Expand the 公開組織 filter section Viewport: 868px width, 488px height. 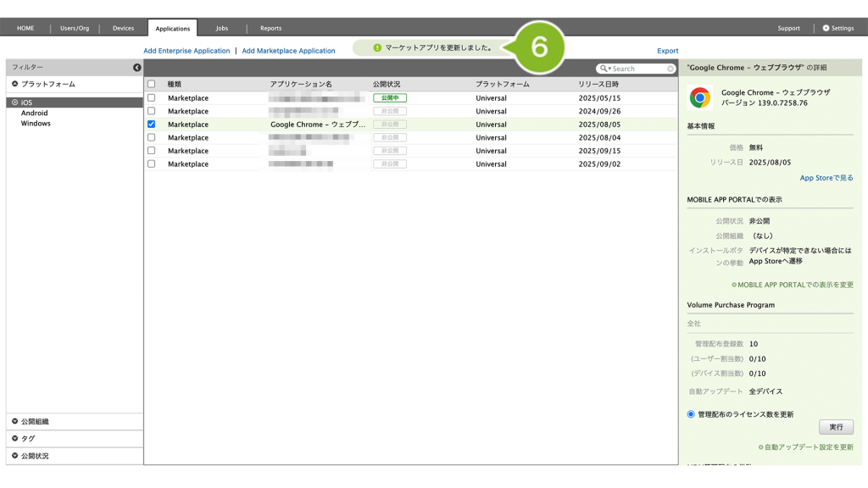pyautogui.click(x=15, y=421)
